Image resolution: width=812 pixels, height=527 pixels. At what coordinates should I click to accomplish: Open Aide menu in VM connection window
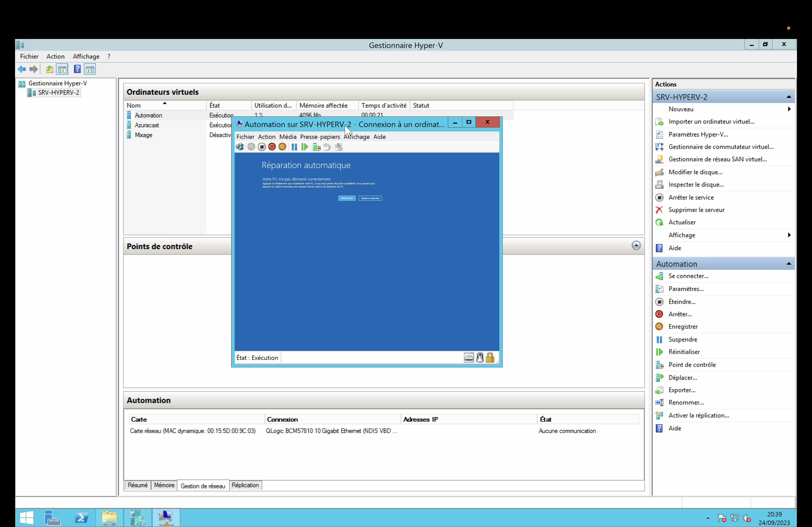click(x=379, y=137)
